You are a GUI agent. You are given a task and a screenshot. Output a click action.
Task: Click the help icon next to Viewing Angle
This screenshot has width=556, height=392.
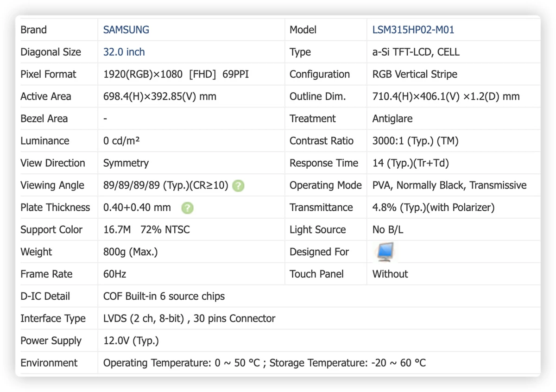238,186
